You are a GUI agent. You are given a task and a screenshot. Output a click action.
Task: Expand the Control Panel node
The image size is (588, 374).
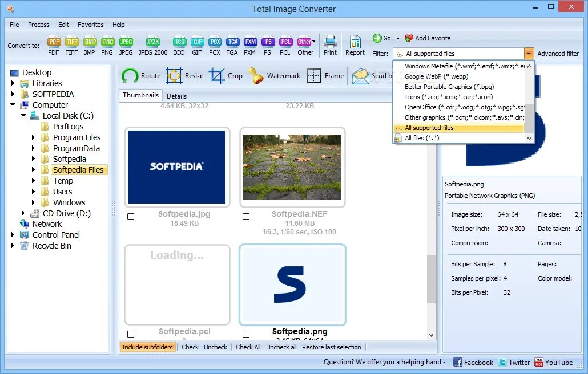click(x=13, y=235)
